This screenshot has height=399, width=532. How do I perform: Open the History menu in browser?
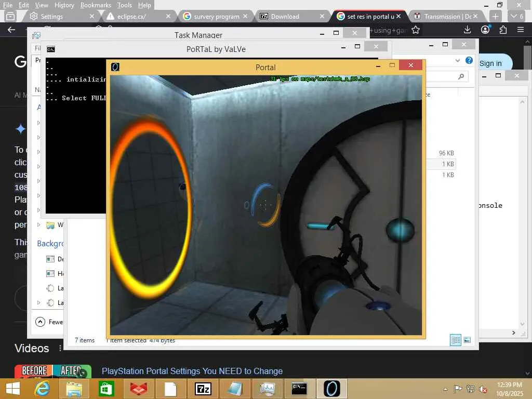64,5
